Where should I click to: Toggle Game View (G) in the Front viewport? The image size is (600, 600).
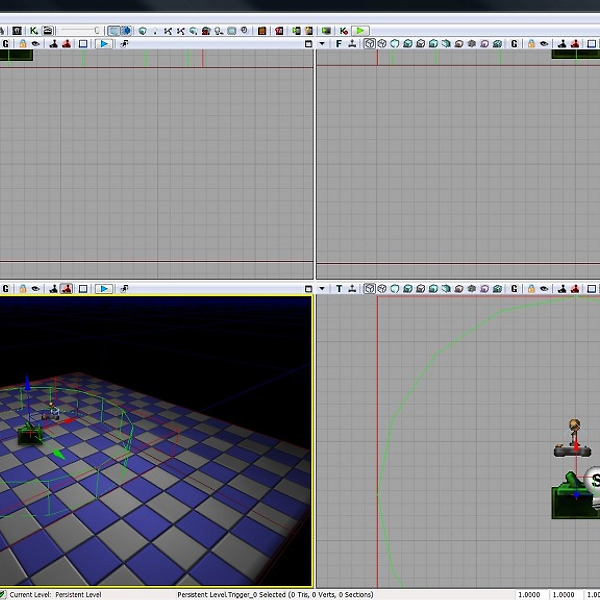click(x=515, y=44)
